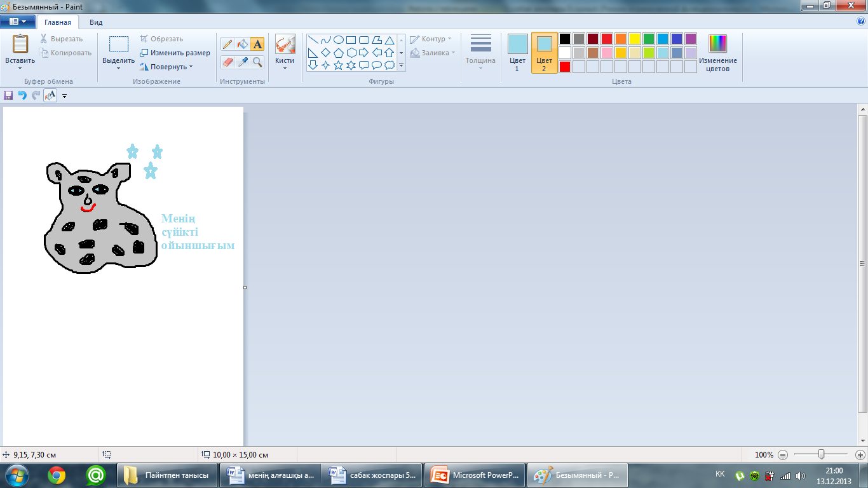The width and height of the screenshot is (868, 488).
Task: Click the rectangular selection icon
Action: pyautogui.click(x=119, y=44)
